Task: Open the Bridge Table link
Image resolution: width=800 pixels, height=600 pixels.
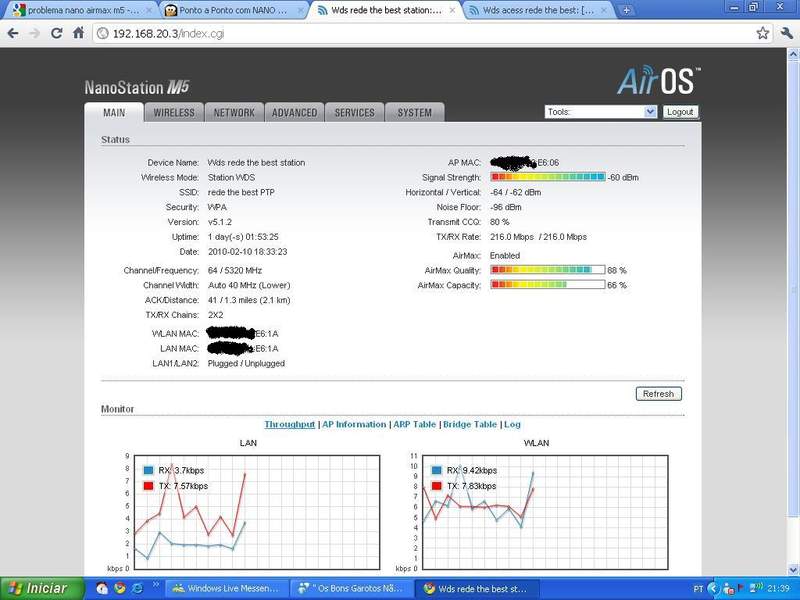Action: [470, 424]
